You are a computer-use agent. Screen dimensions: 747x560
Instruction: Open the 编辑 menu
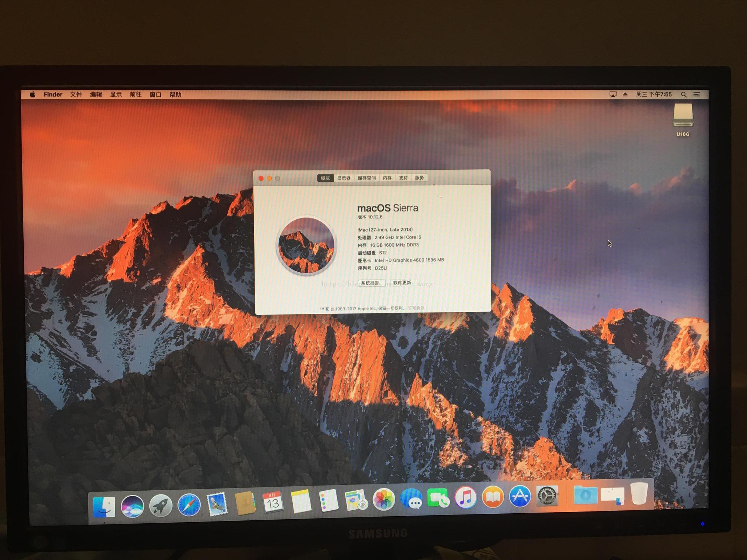(96, 94)
